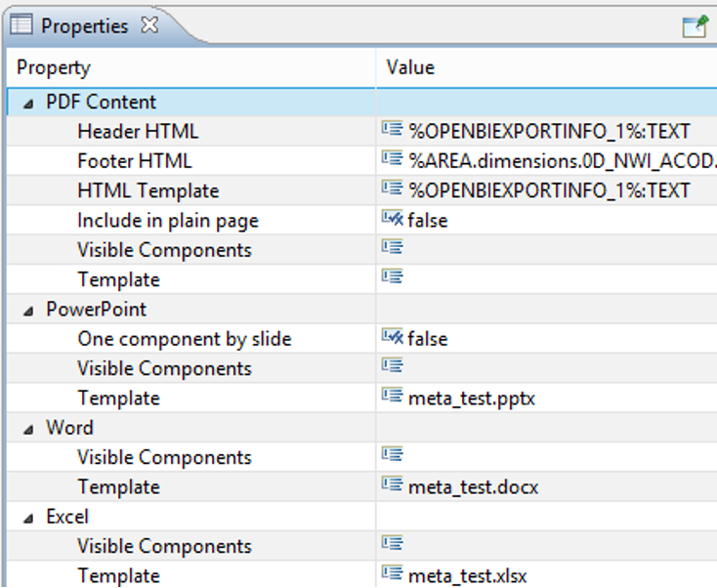The width and height of the screenshot is (717, 588).
Task: Collapse the Word group
Action: click(x=28, y=430)
